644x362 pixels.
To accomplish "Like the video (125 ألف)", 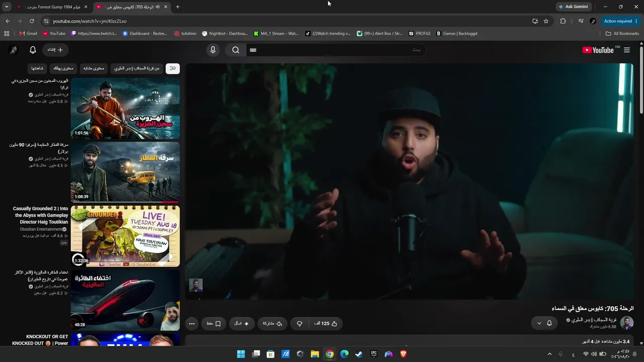I will tap(327, 323).
